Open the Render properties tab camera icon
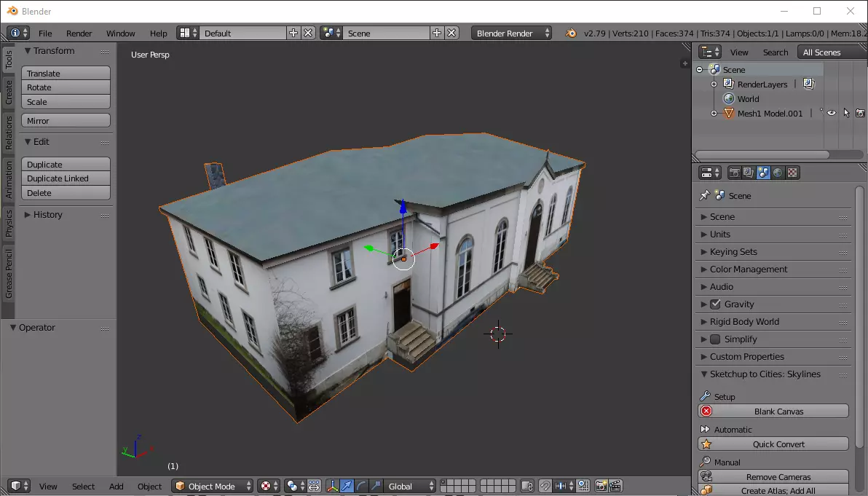This screenshot has height=496, width=868. click(x=734, y=173)
